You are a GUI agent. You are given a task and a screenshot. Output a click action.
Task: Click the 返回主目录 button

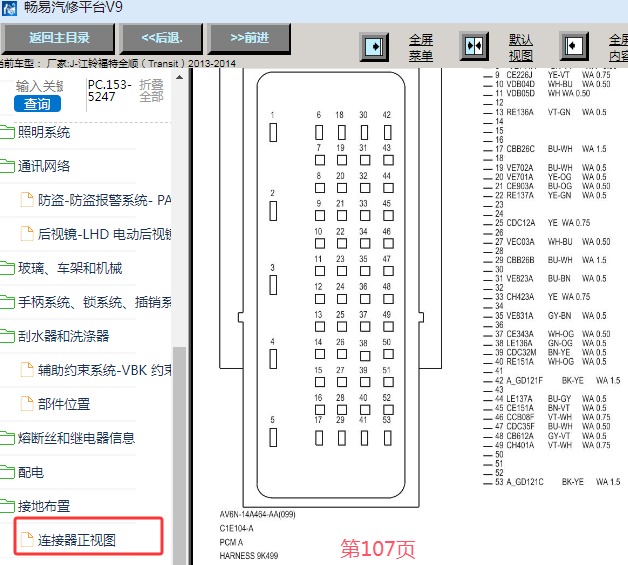[x=58, y=38]
